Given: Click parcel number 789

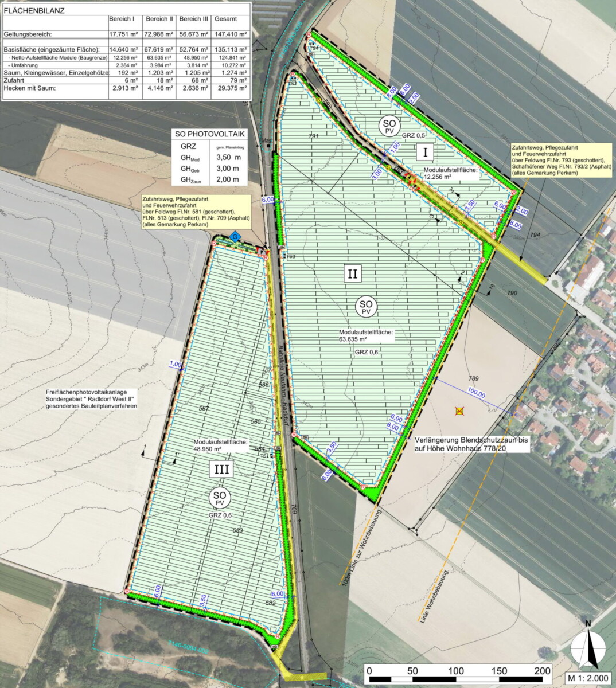Looking at the screenshot, I should (x=473, y=378).
